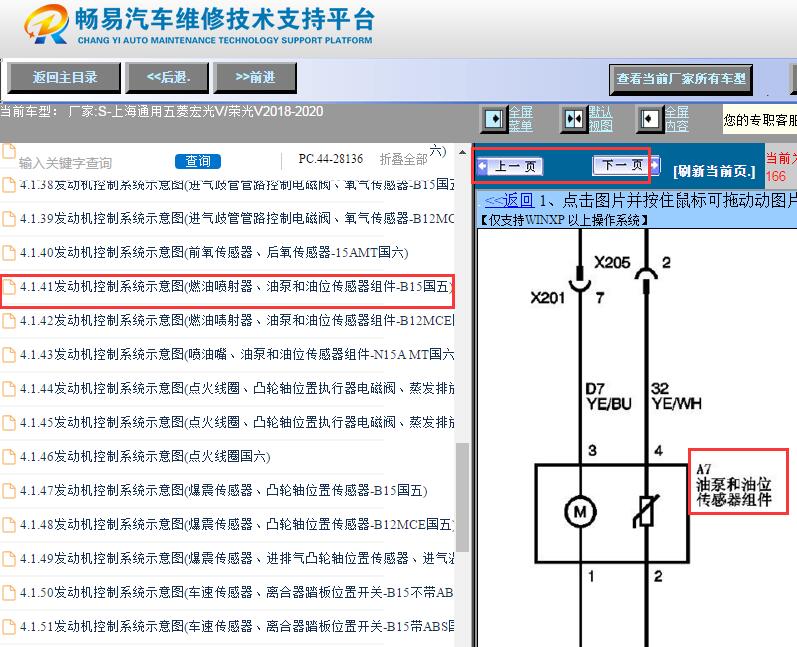This screenshot has width=797, height=647.
Task: Go back with the <<后退 button
Action: [x=167, y=78]
